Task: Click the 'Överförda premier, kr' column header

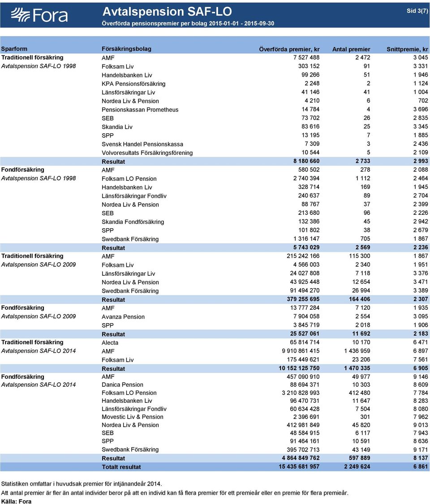Action: pos(289,49)
